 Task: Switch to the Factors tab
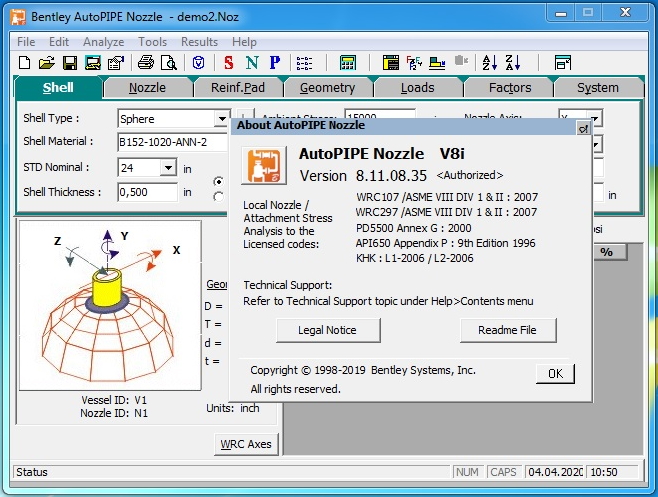(x=510, y=88)
